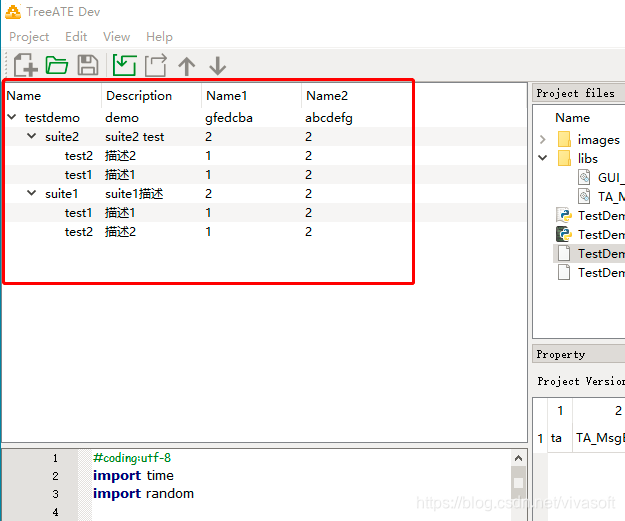Expand the images folder

[542, 140]
